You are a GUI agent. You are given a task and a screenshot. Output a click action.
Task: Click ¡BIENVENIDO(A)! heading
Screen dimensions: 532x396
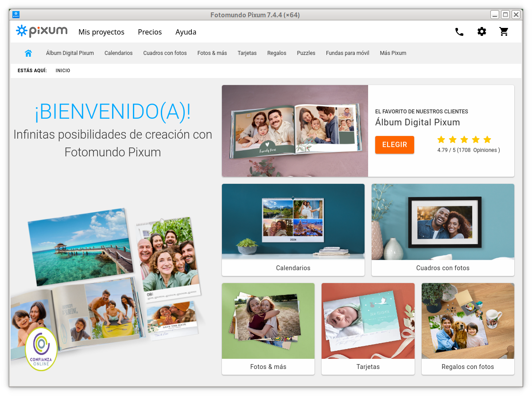pos(113,112)
